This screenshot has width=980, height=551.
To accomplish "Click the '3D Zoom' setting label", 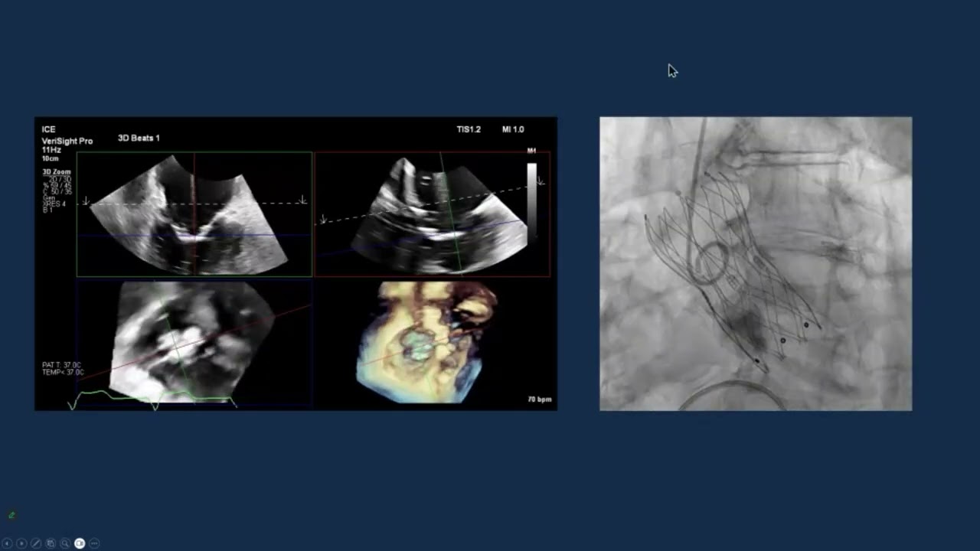I will click(57, 172).
